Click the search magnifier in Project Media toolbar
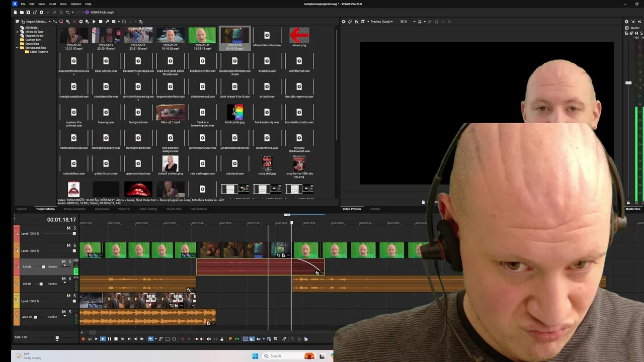The image size is (644, 362). (x=124, y=22)
